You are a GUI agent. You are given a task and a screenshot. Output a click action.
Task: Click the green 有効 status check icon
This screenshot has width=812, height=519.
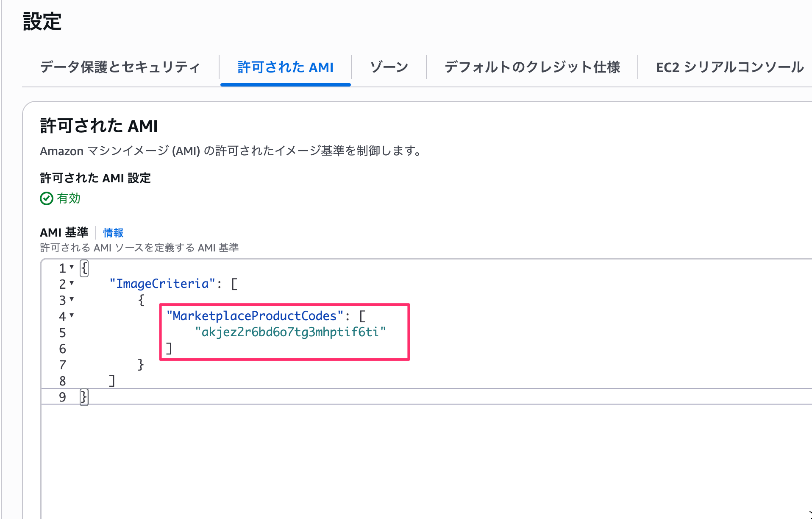(x=46, y=198)
